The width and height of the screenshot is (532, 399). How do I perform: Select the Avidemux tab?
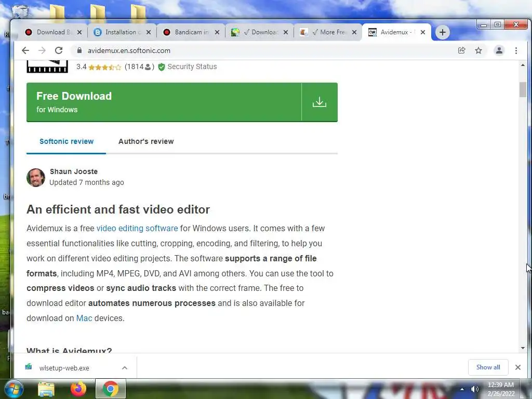[x=396, y=32]
